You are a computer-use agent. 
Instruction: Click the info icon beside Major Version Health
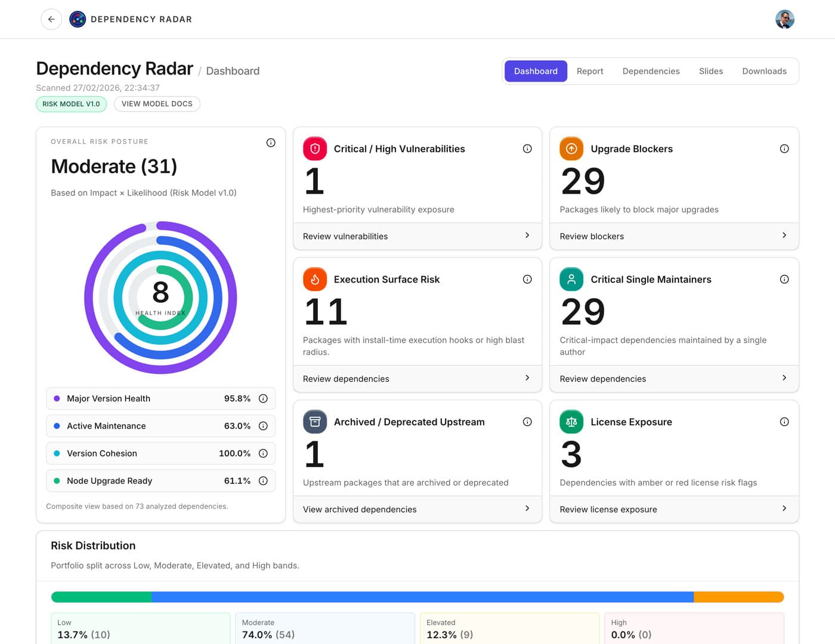pos(264,398)
